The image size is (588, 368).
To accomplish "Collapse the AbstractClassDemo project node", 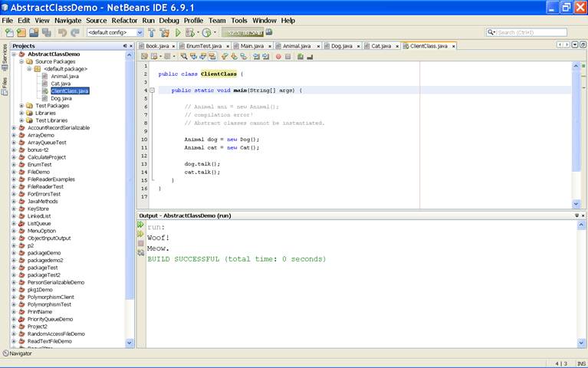I will tap(14, 54).
